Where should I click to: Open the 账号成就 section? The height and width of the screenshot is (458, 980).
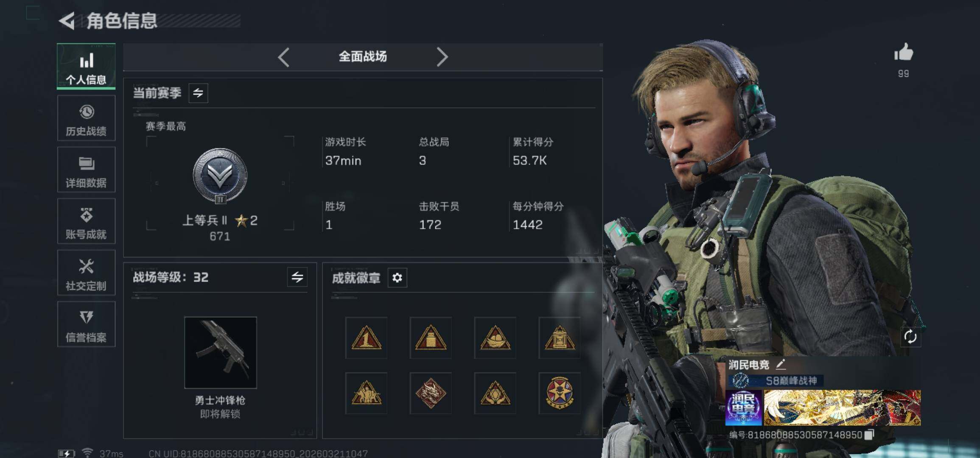click(x=86, y=221)
